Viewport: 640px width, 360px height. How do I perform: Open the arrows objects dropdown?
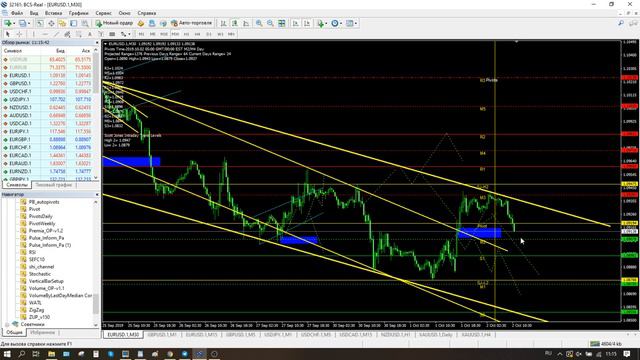point(129,34)
